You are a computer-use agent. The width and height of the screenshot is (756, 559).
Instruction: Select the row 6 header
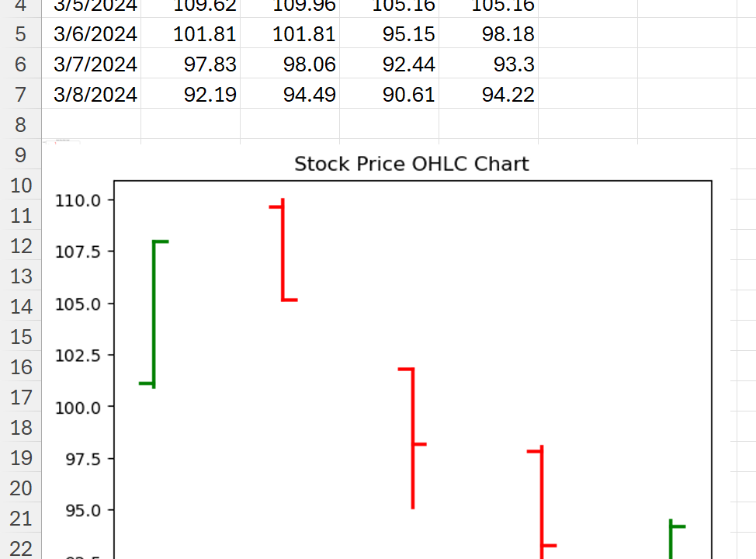(x=20, y=64)
